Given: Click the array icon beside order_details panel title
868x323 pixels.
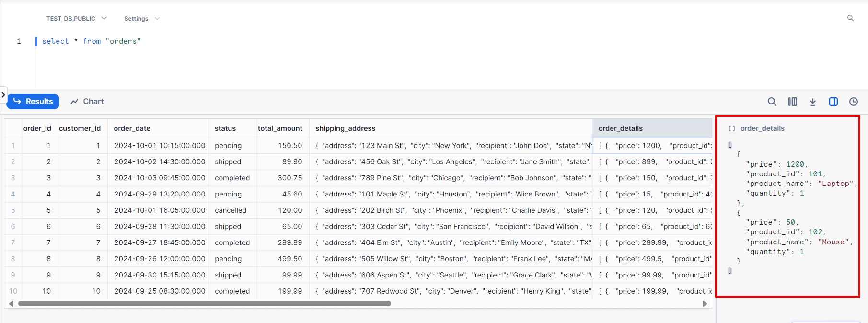Looking at the screenshot, I should [731, 128].
